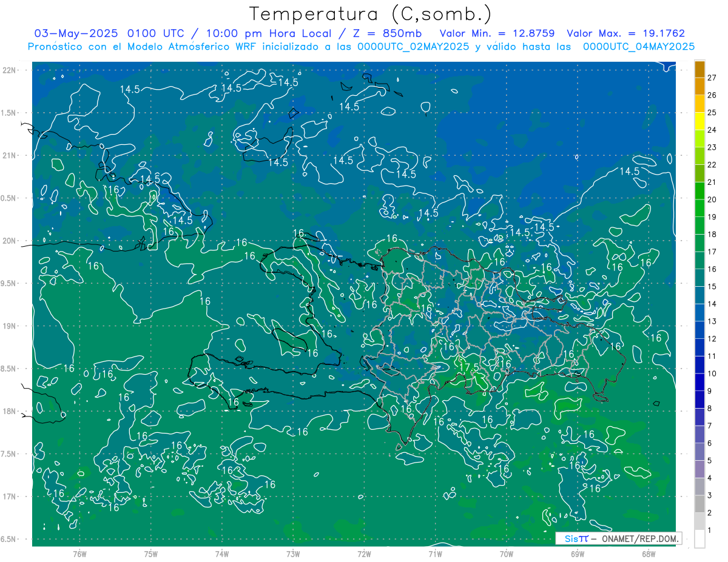Pick the dark orange swatch atop the color scale
This screenshot has height=562, width=728.
pos(699,69)
